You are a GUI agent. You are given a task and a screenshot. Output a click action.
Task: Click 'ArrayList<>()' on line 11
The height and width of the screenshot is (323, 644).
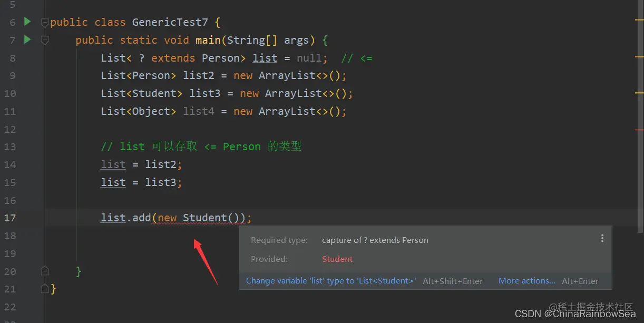pyautogui.click(x=299, y=112)
